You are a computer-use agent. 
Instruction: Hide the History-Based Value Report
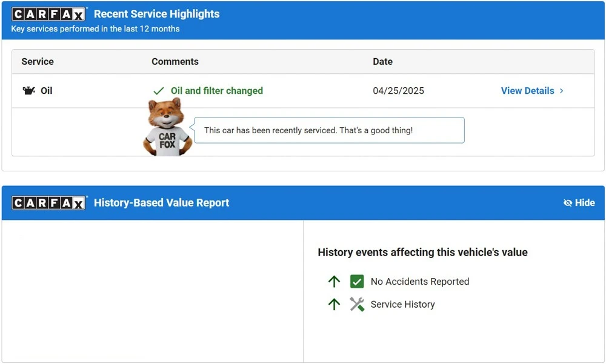coord(579,203)
